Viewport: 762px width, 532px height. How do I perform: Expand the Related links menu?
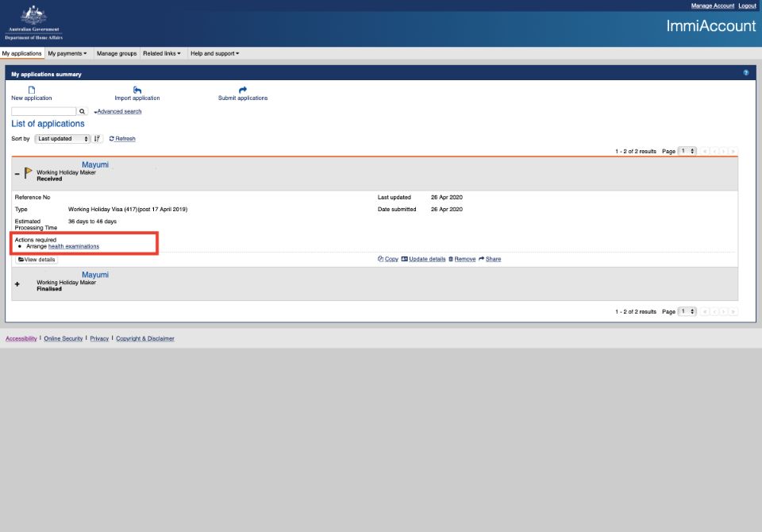(x=162, y=53)
